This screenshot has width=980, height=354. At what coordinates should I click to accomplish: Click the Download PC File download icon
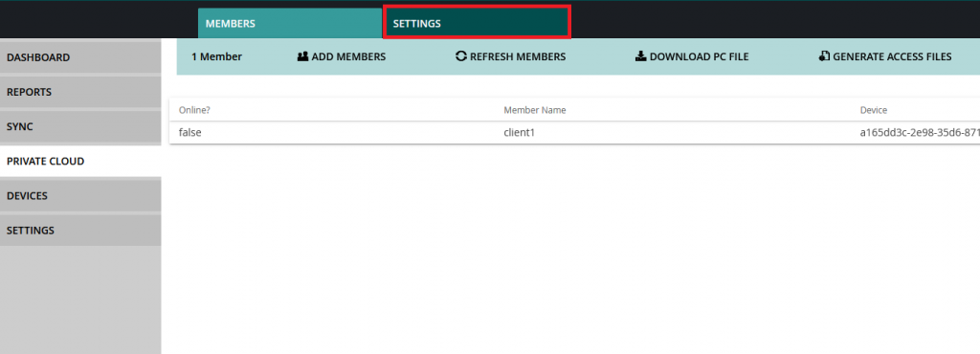point(640,56)
